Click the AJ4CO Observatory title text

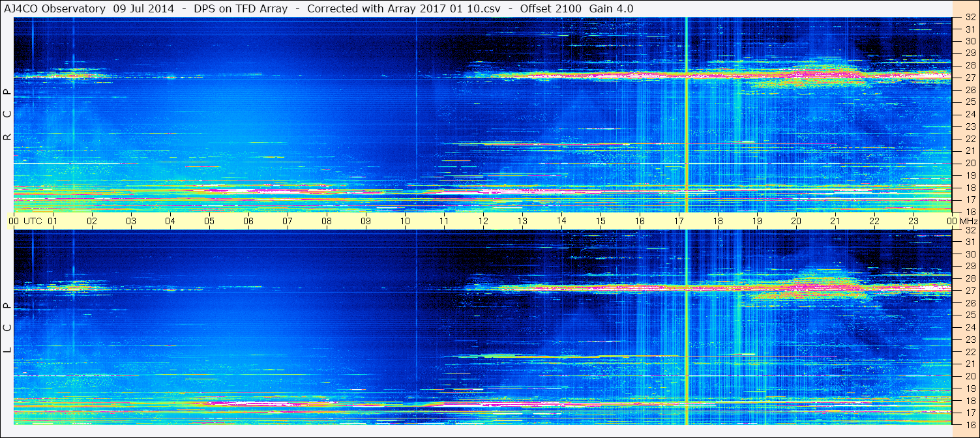55,8
